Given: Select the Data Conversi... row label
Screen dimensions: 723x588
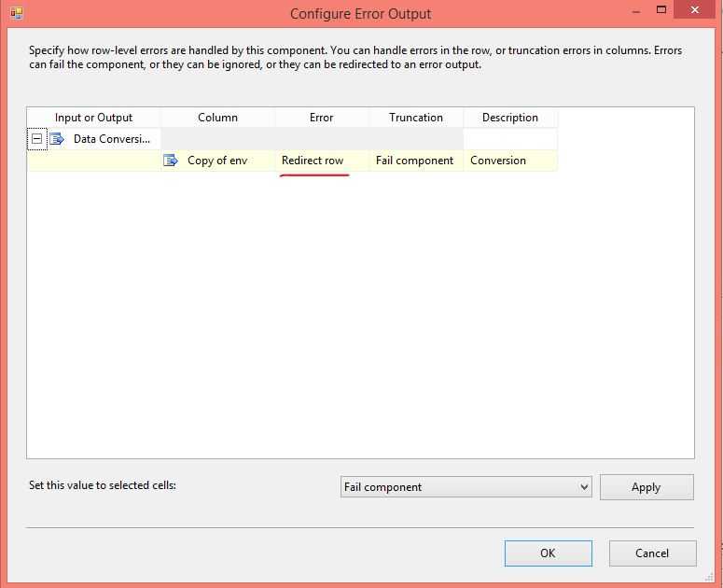Looking at the screenshot, I should [x=112, y=139].
